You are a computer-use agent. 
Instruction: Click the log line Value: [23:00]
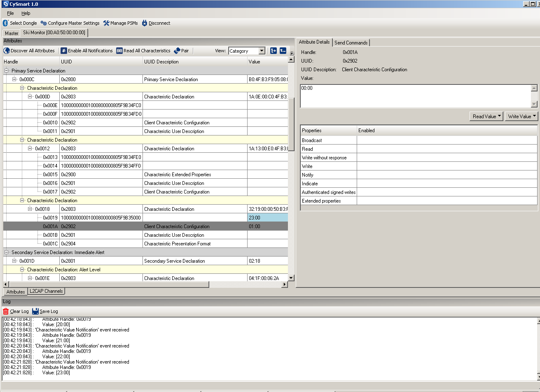[x=56, y=373]
